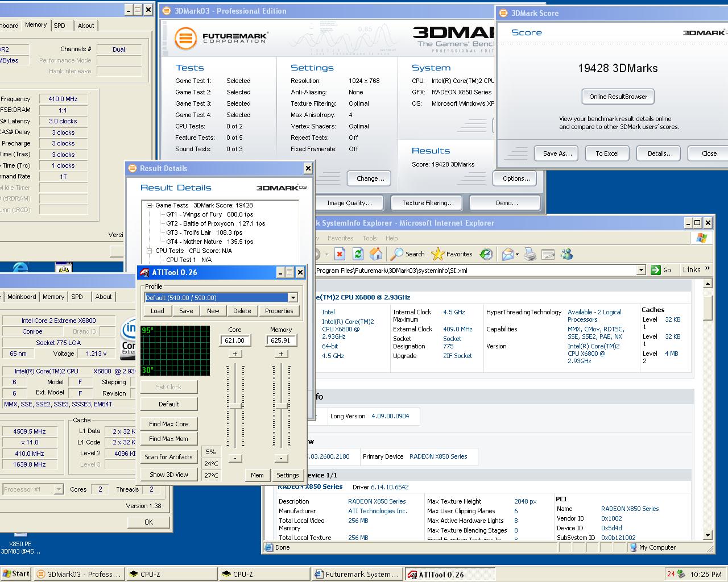Viewport: 728px width, 582px height.
Task: Click Show 3D View in ATITool
Action: pos(169,475)
